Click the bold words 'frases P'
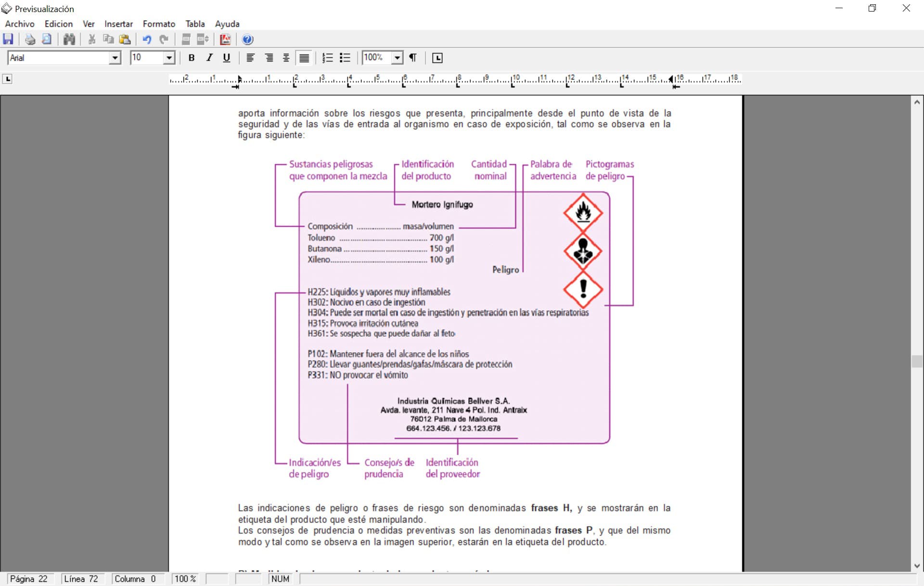The height and width of the screenshot is (586, 924). 574,530
